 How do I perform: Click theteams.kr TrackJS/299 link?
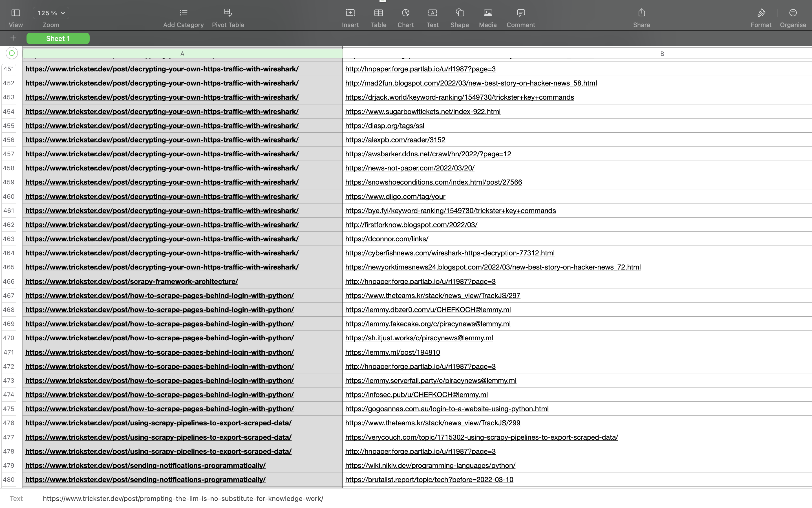click(x=433, y=423)
